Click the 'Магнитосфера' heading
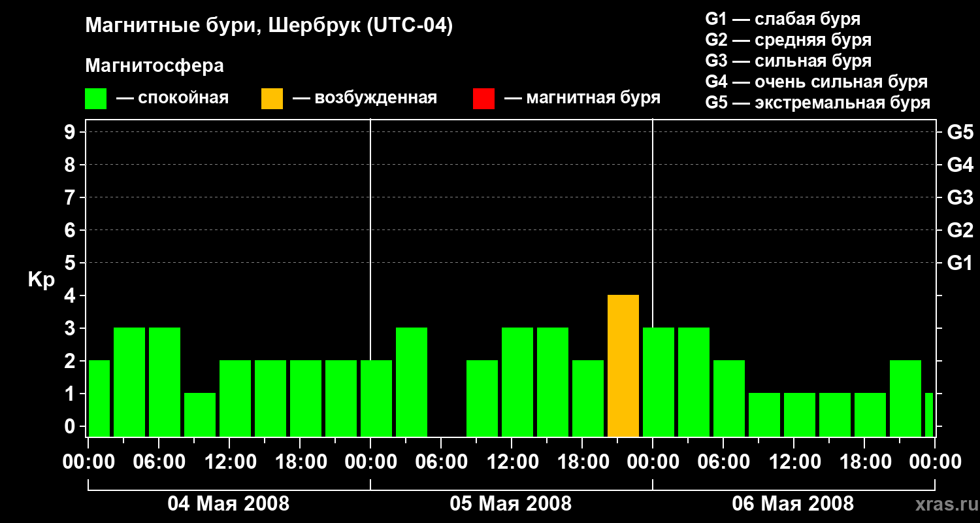 pos(155,66)
